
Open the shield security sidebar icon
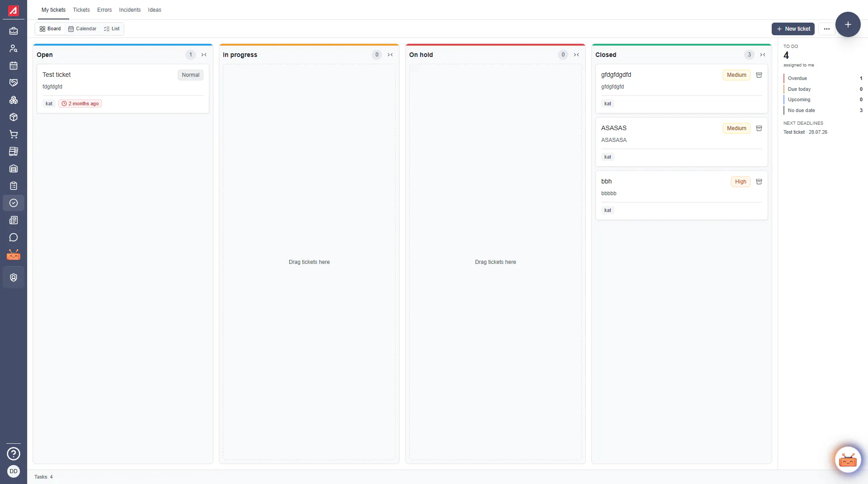[x=14, y=277]
